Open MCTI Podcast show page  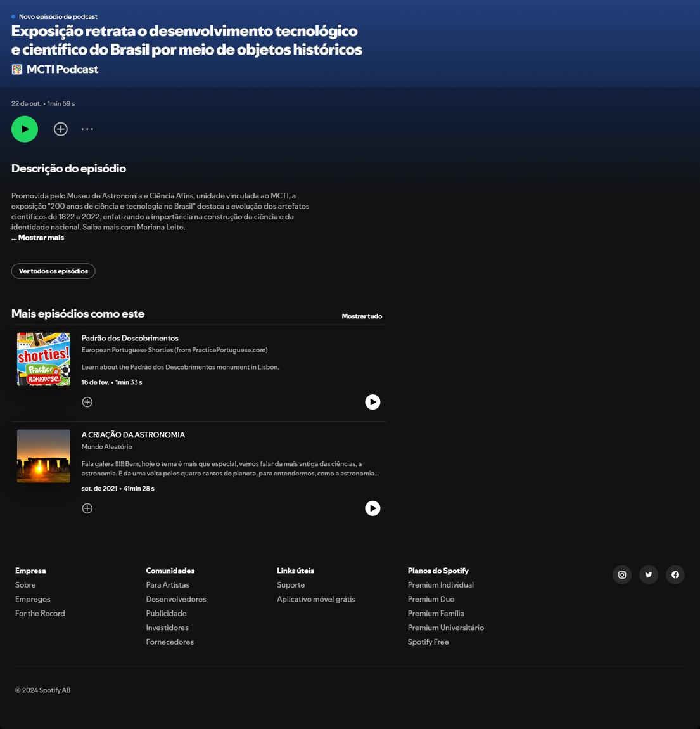(62, 69)
